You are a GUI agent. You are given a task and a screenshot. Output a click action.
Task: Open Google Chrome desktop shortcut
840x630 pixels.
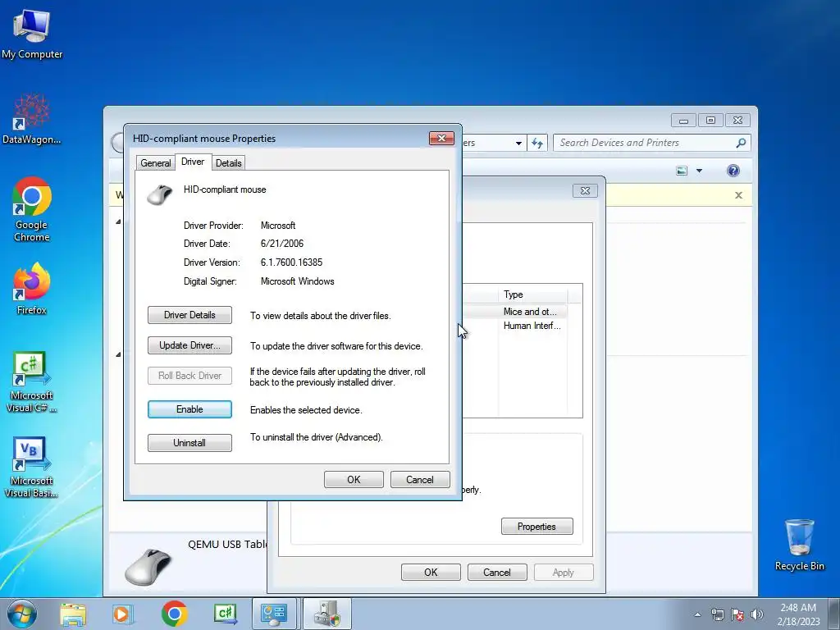pyautogui.click(x=32, y=209)
